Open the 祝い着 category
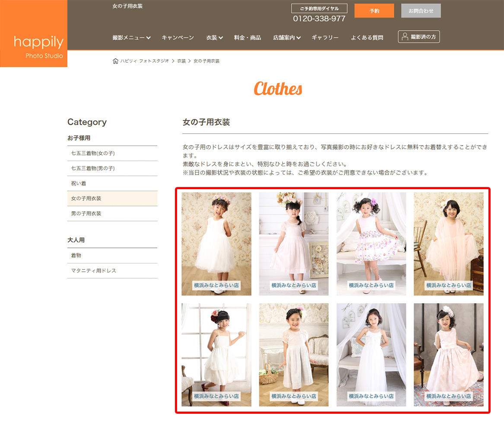Image resolution: width=504 pixels, height=425 pixels. 79,184
